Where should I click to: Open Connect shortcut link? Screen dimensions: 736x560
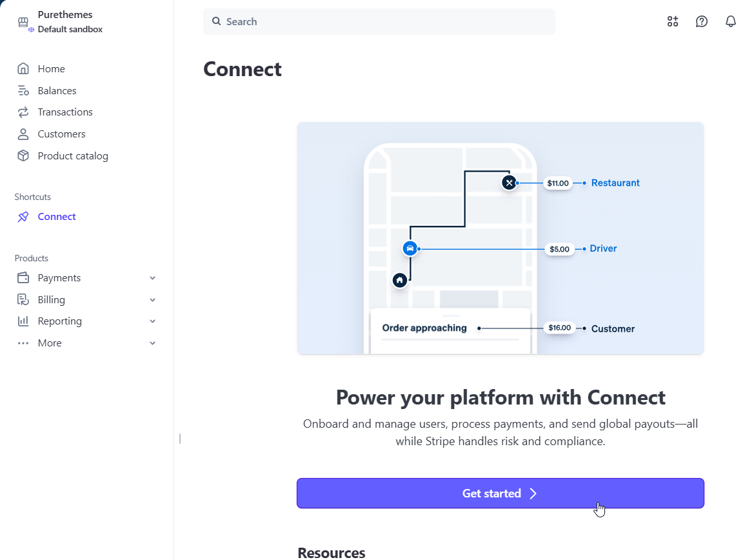coord(57,217)
